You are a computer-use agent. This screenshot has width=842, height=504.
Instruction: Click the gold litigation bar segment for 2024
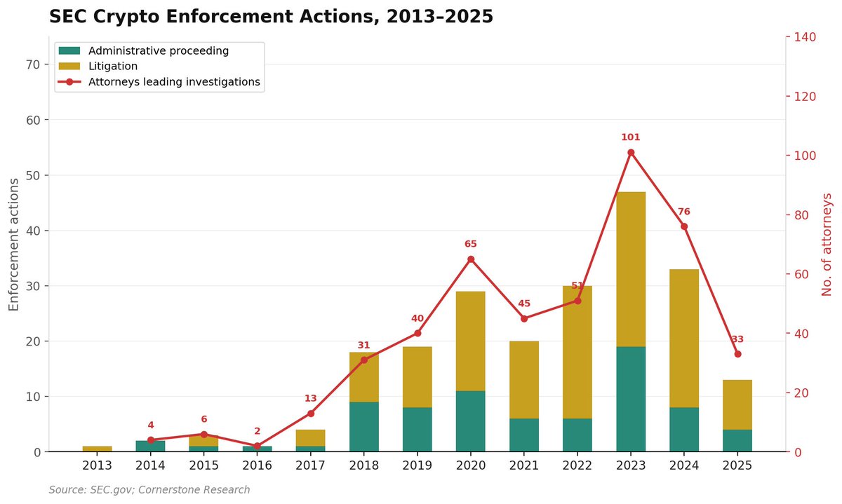pos(684,339)
